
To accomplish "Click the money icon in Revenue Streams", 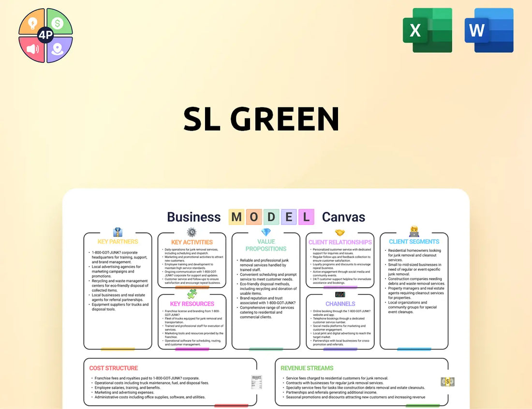I will click(x=448, y=382).
